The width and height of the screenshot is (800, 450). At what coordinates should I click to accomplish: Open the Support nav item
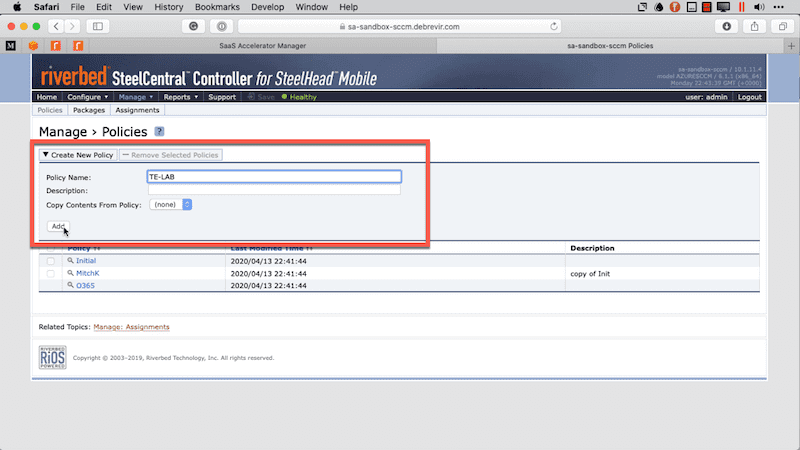(222, 97)
